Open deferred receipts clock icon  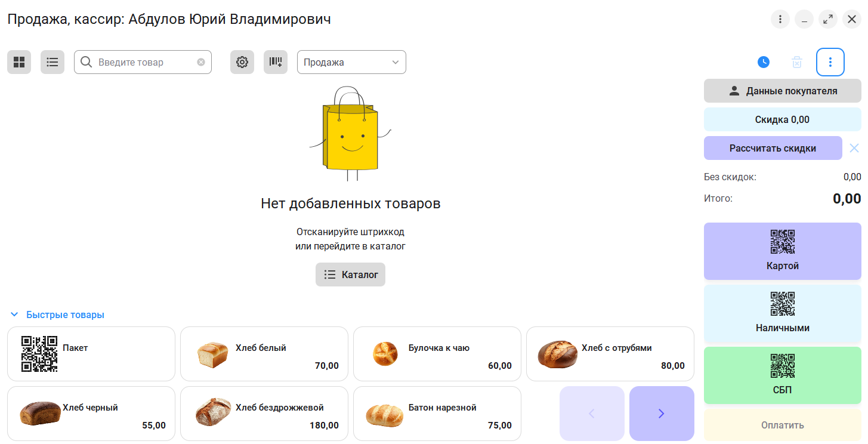pos(764,62)
